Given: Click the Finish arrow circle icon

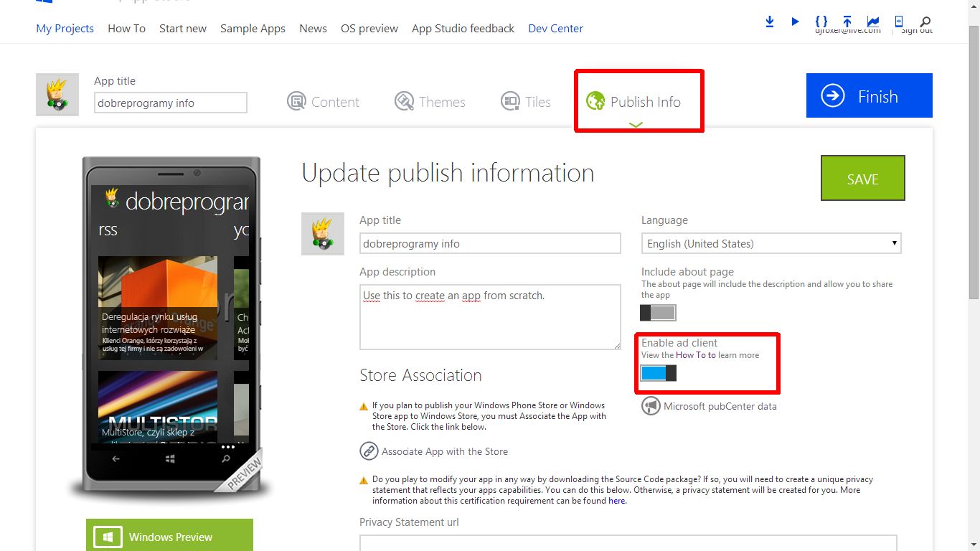Looking at the screenshot, I should coord(833,95).
